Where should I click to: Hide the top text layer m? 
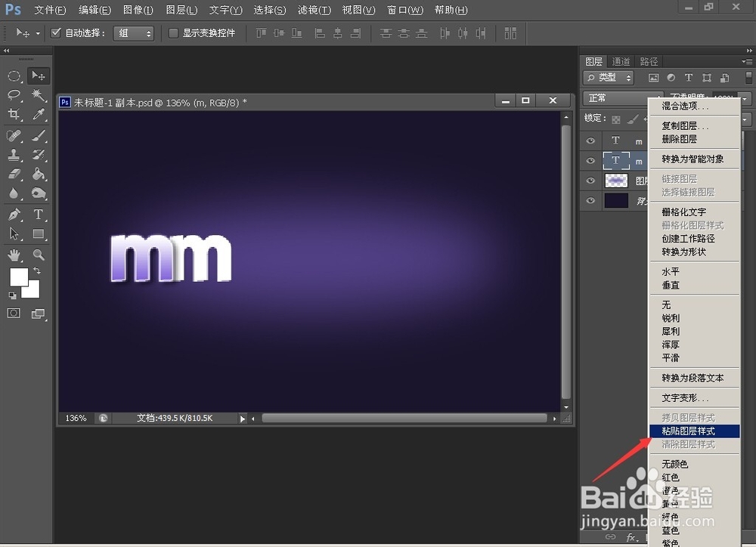pos(590,141)
